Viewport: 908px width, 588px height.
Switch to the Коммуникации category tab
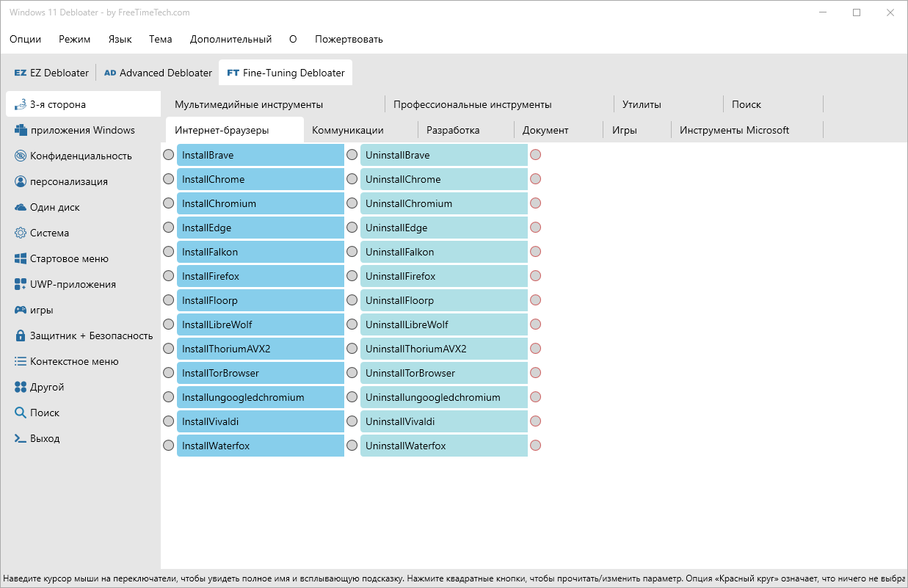[x=348, y=130]
